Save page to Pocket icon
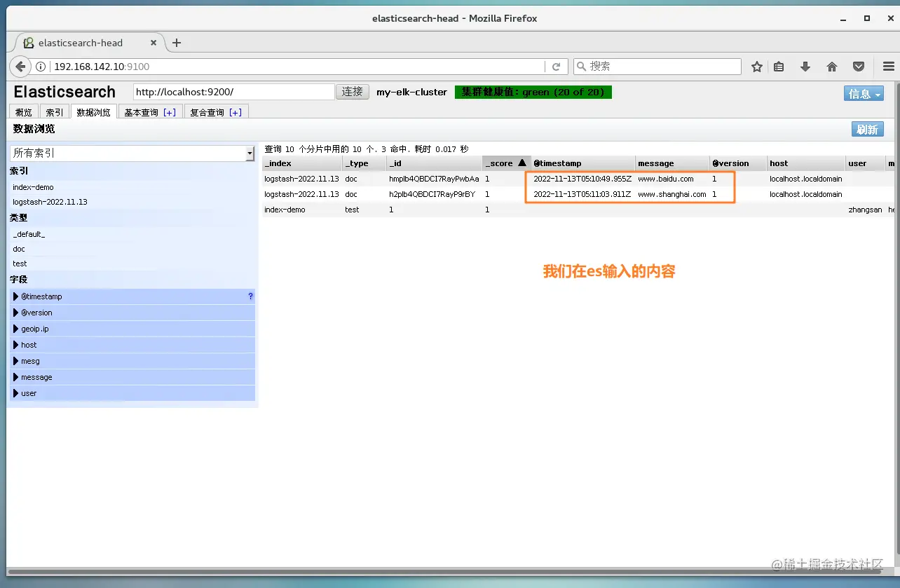 pos(858,66)
